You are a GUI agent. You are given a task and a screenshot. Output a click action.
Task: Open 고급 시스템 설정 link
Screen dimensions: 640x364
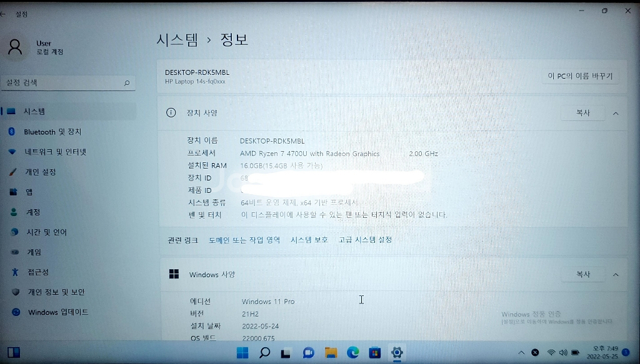(x=365, y=240)
